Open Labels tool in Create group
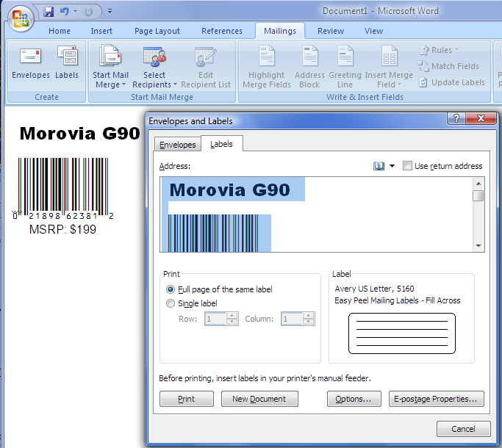The width and height of the screenshot is (502, 448). [67, 62]
